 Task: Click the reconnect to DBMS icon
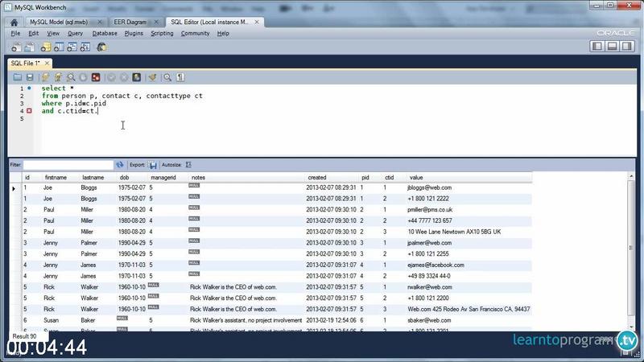pyautogui.click(x=101, y=47)
